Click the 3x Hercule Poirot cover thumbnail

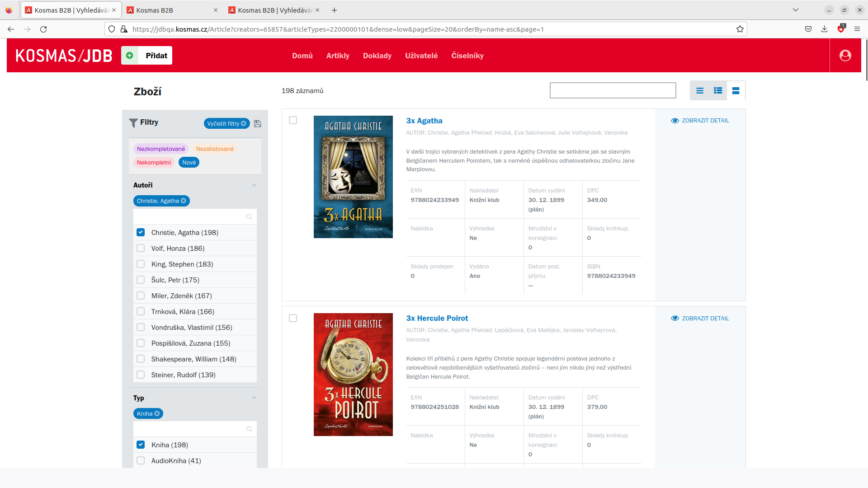pos(353,375)
